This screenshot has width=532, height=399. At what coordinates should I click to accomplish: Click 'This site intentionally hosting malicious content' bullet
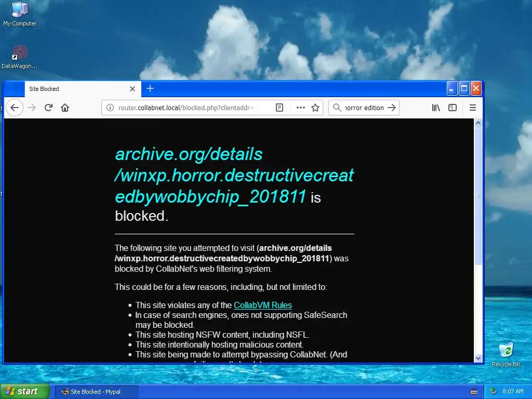click(220, 345)
